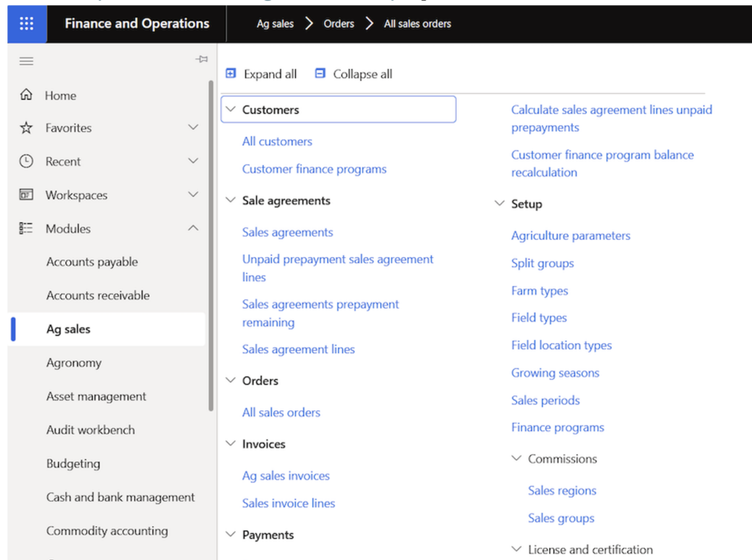Collapse the Sale agreements section

[x=231, y=200]
